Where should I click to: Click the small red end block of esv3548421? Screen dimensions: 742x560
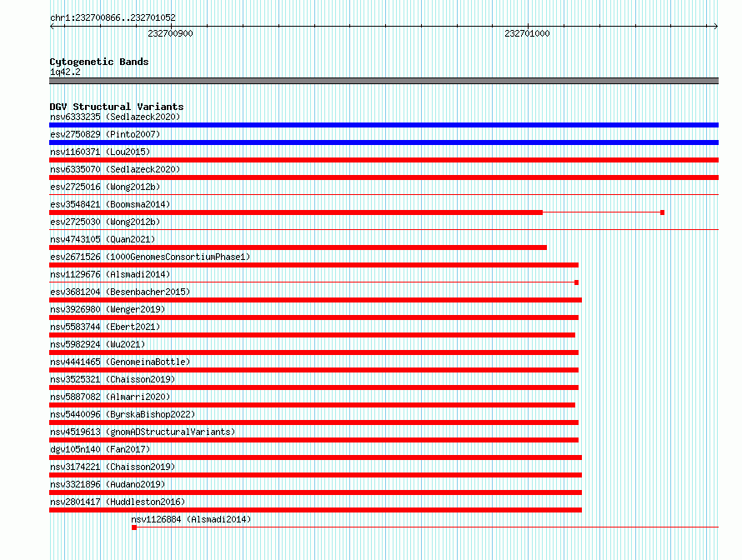(x=663, y=212)
